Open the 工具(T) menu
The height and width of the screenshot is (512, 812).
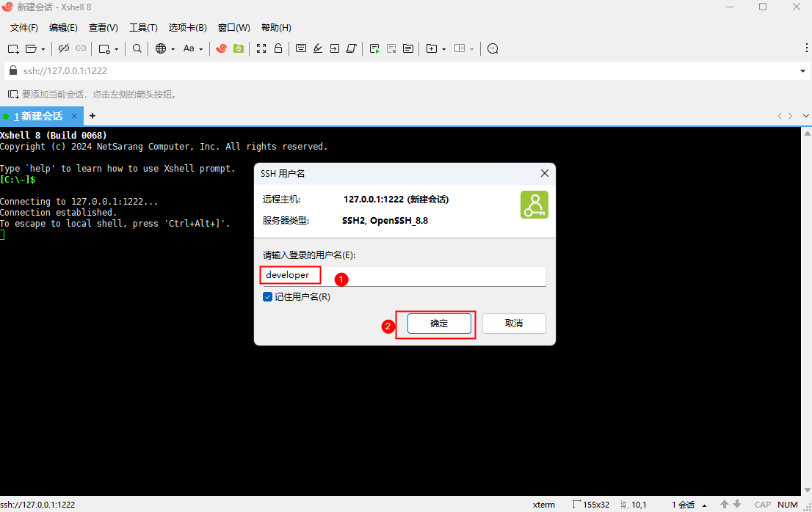point(143,27)
